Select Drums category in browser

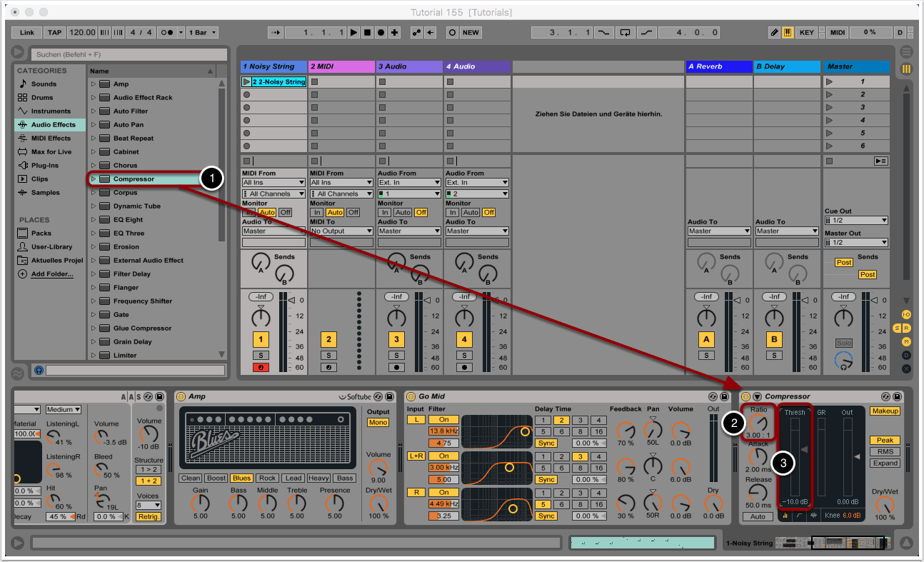click(42, 98)
